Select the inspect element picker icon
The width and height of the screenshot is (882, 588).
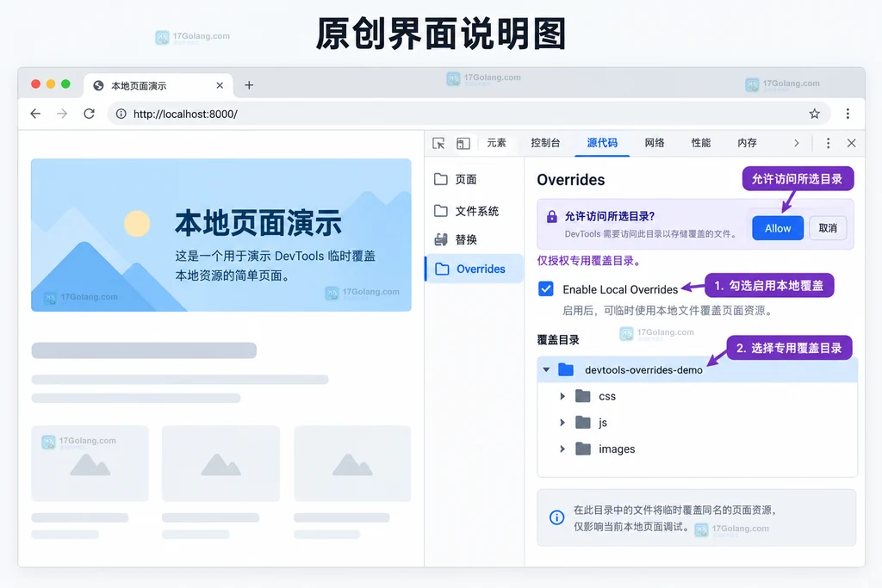[x=438, y=144]
